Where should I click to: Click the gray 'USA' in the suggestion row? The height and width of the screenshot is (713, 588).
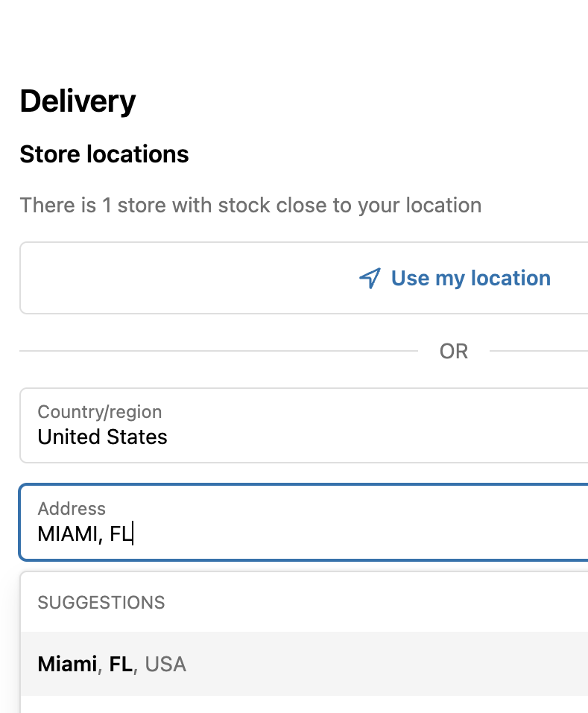(x=165, y=665)
